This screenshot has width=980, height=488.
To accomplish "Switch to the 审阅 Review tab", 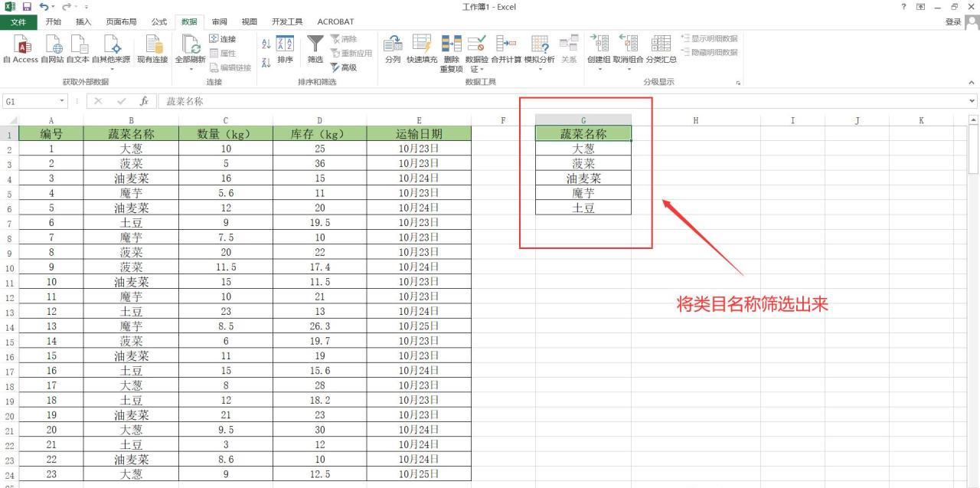I will 219,21.
